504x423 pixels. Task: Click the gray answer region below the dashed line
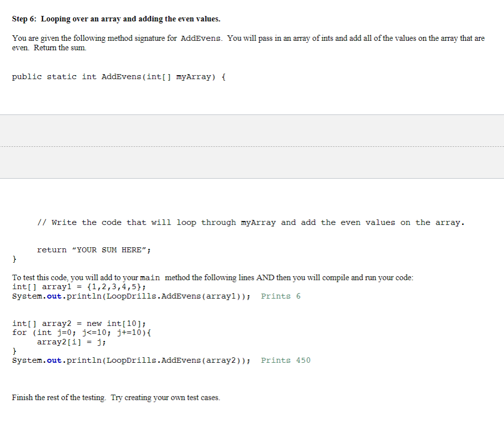point(252,164)
